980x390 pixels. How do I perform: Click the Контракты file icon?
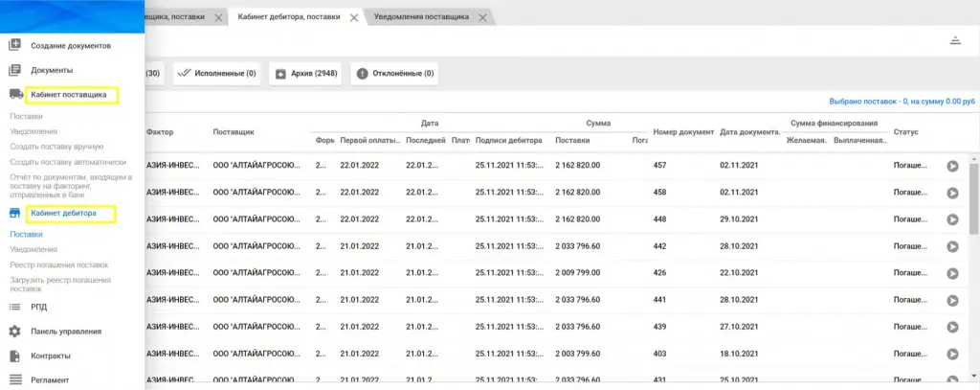coord(14,356)
